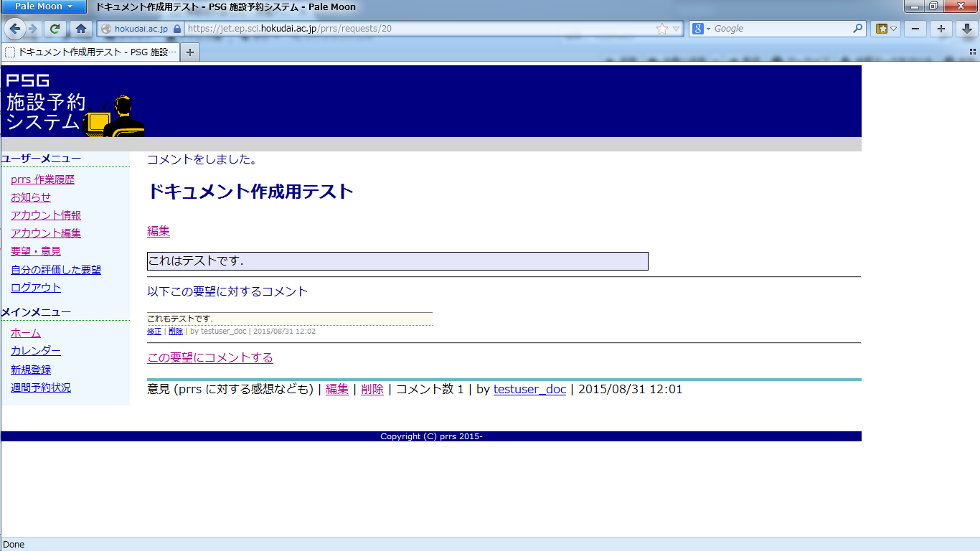Run search with the magnifier icon
980x554 pixels.
(x=858, y=29)
